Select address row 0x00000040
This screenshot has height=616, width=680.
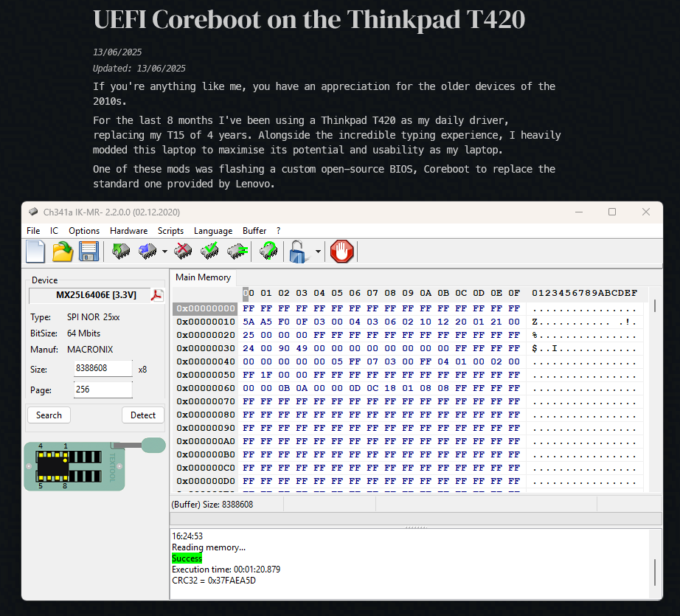(206, 361)
